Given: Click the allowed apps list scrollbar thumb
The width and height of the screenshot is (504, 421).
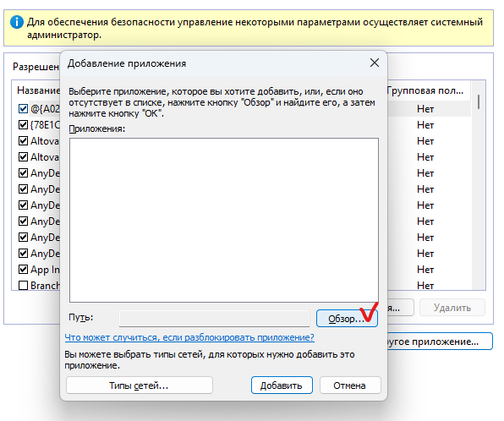Looking at the screenshot, I should click(x=479, y=102).
